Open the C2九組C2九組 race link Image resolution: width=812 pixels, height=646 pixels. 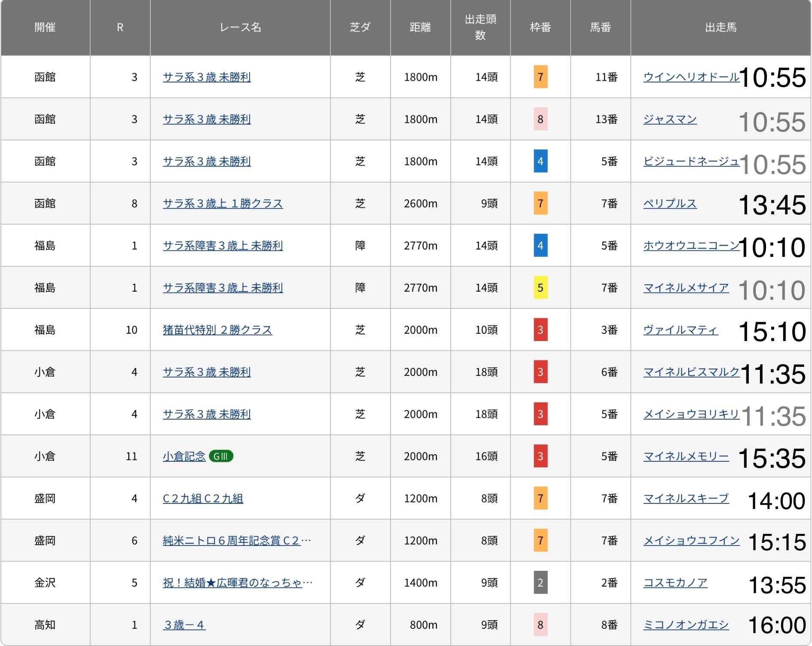click(203, 498)
